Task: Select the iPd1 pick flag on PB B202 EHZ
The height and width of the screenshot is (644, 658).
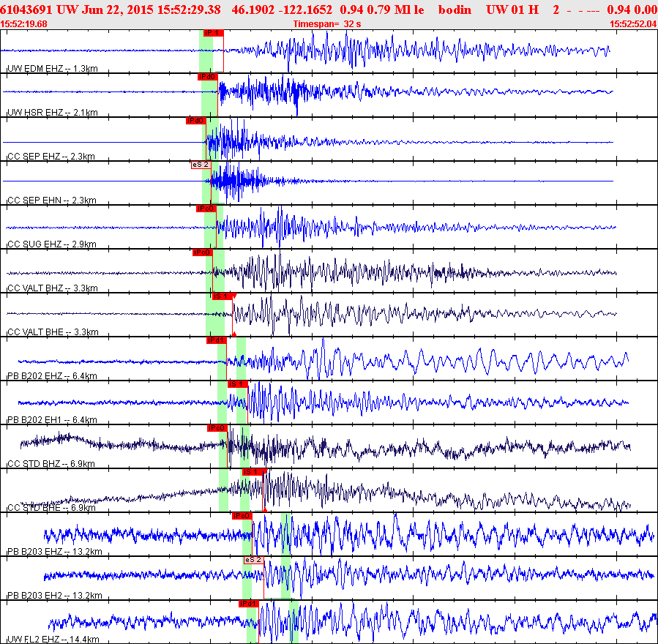Action: click(x=217, y=340)
